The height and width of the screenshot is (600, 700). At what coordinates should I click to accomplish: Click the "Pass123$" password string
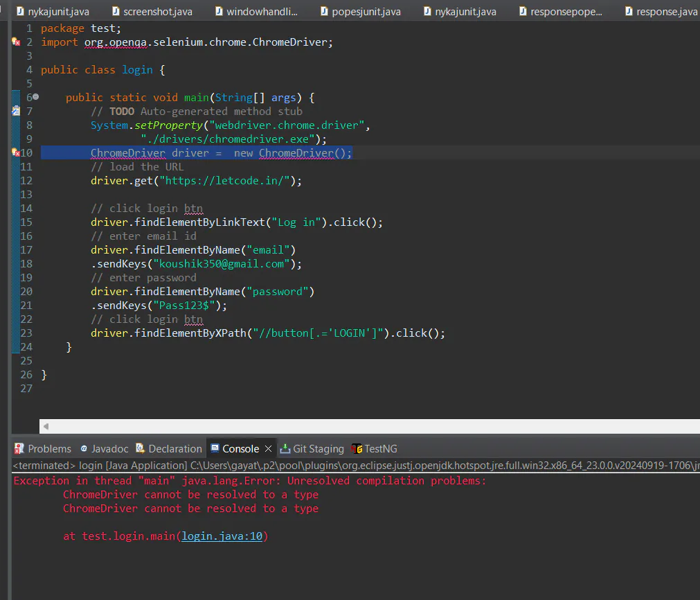(x=184, y=305)
